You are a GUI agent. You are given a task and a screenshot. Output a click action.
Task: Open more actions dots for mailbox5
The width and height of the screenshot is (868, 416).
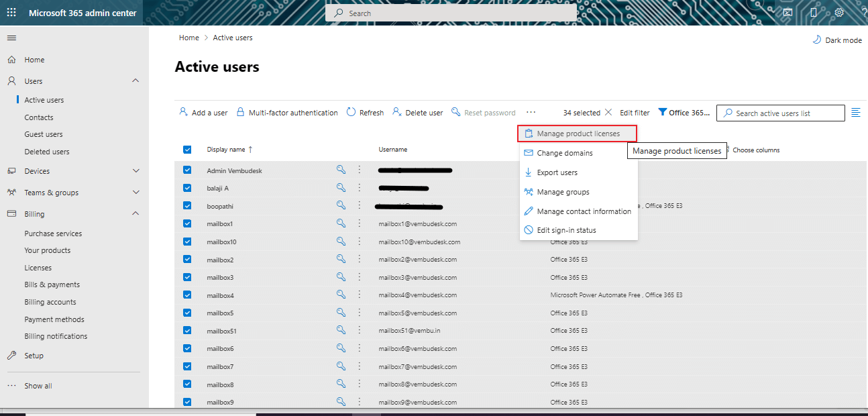tap(359, 313)
